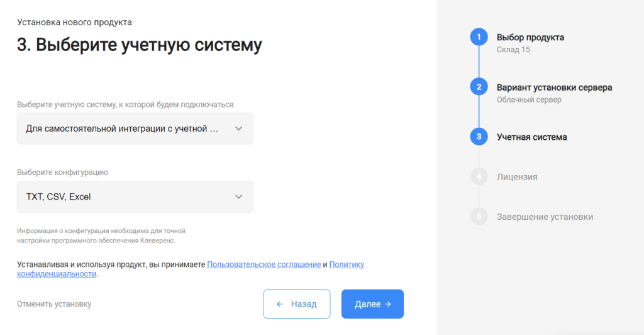
Task: Click step 1 circle icon
Action: point(479,37)
